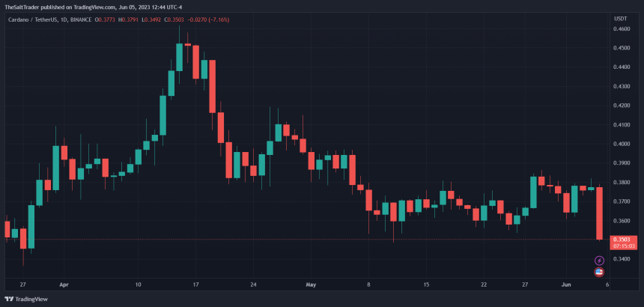This screenshot has height=307, width=644.
Task: Click the 1D interval label in chart legend
Action: pyautogui.click(x=73, y=18)
